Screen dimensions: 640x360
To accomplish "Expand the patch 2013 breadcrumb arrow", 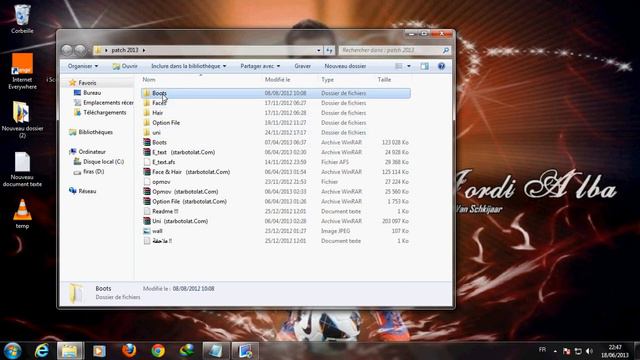I will 144,50.
